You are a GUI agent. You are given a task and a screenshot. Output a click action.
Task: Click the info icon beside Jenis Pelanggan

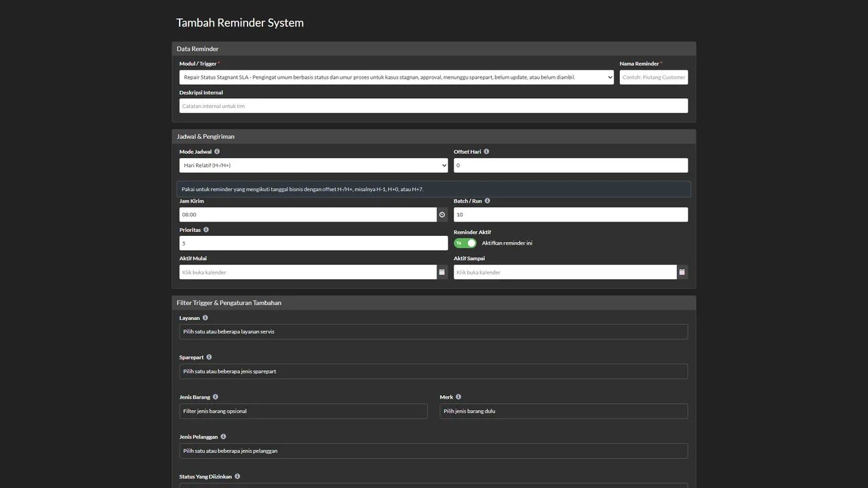click(223, 437)
